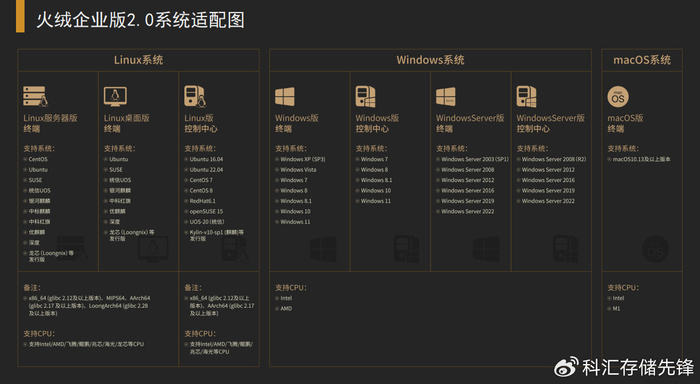This screenshot has height=384, width=700.
Task: Click Intel under macOS 支持CPU
Action: tap(618, 298)
